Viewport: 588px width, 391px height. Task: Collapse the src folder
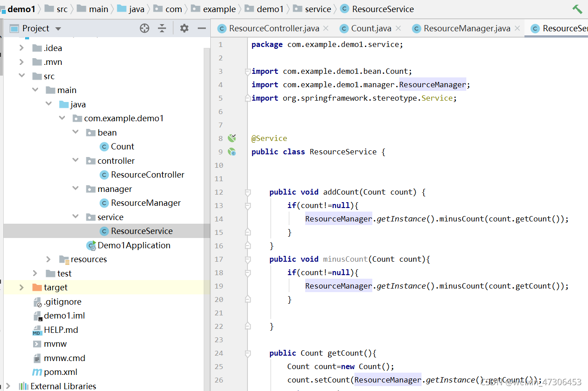[x=21, y=76]
